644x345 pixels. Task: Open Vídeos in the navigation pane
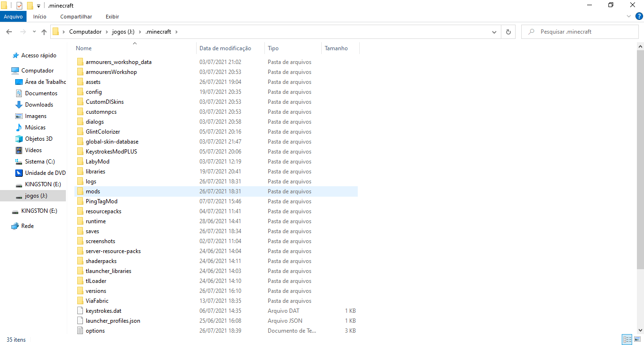(33, 150)
